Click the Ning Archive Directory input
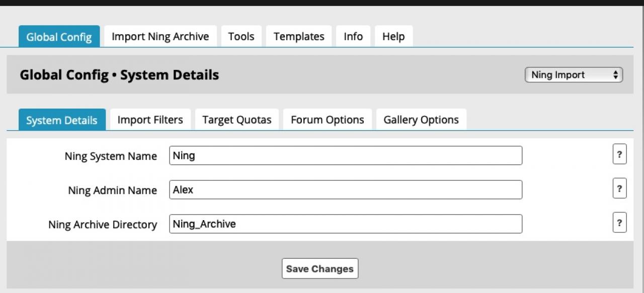 tap(345, 224)
